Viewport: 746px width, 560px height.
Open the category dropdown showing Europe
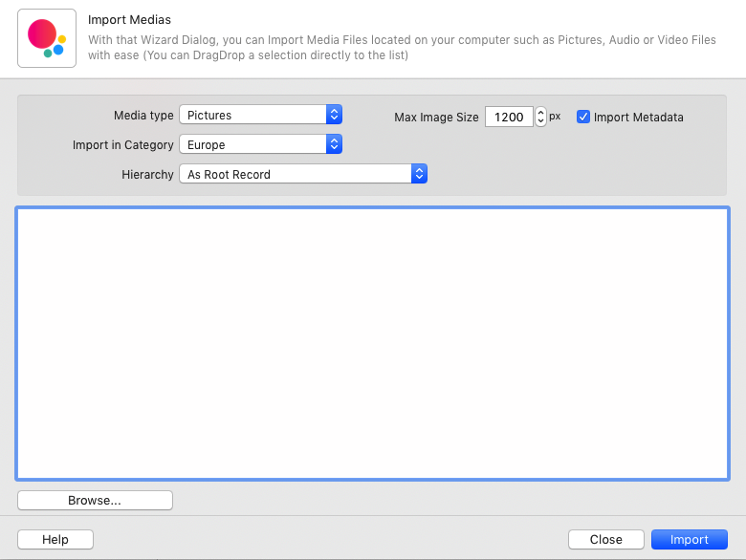click(x=253, y=144)
